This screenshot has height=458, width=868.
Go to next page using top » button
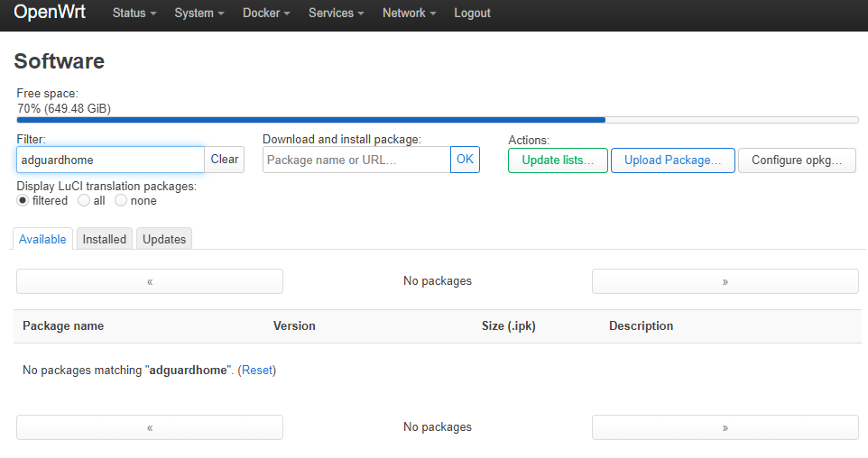pos(725,281)
